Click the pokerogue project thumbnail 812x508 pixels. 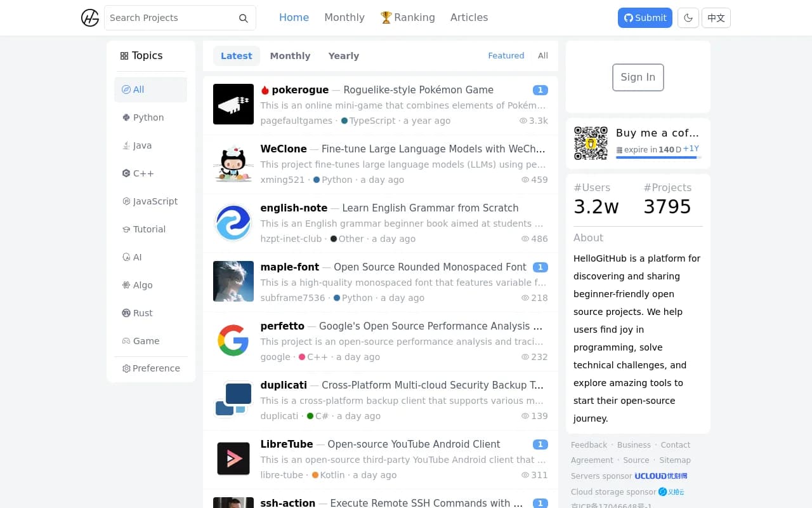pos(233,104)
